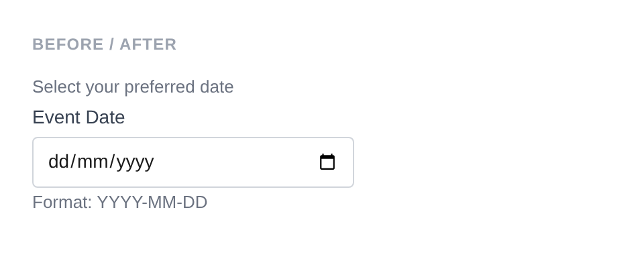
Task: Click the slash between mm and yyyy
Action: pos(113,162)
